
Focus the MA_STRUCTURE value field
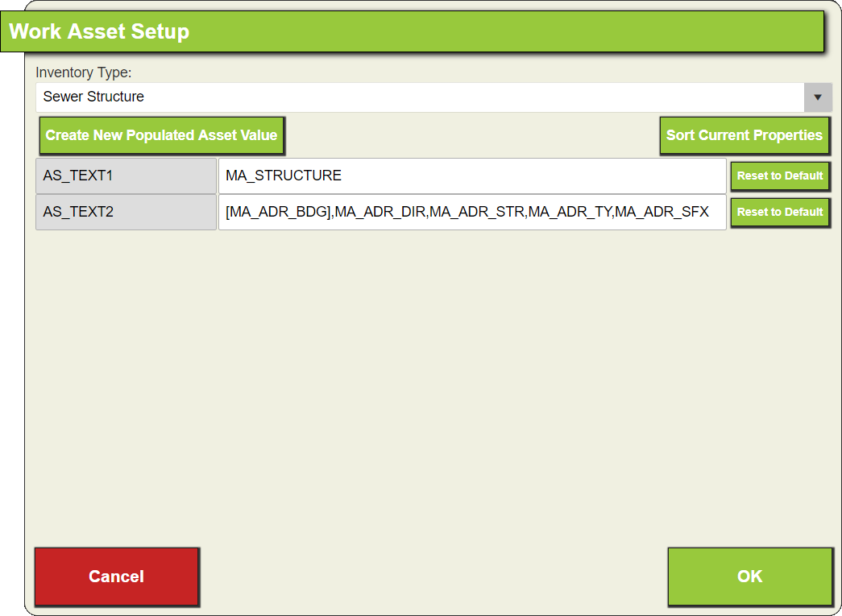coord(472,176)
